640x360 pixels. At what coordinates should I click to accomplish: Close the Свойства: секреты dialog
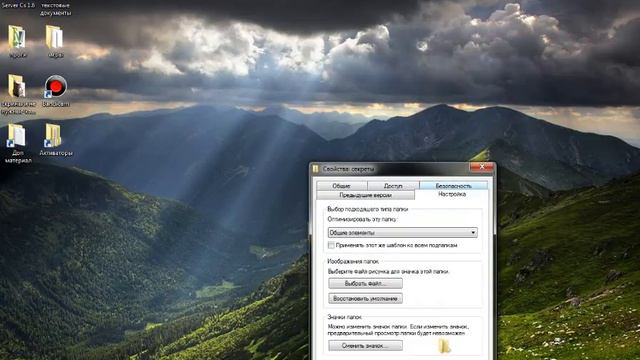click(482, 167)
